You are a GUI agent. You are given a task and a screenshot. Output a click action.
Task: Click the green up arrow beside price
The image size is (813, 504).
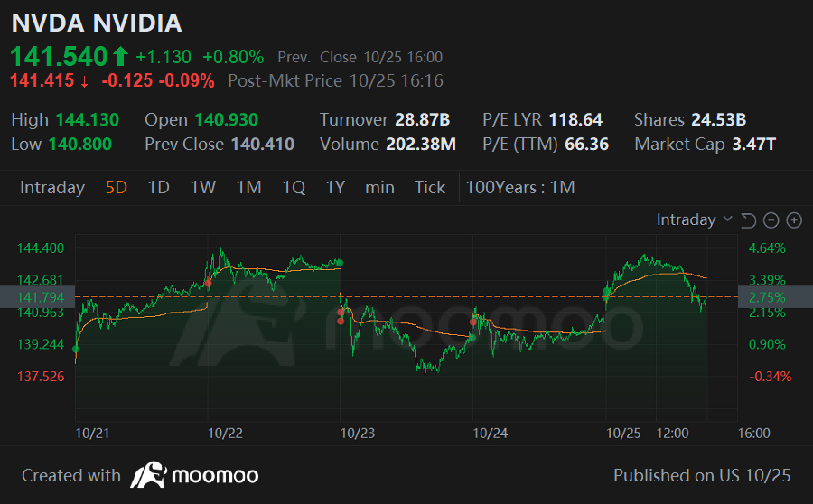point(120,56)
